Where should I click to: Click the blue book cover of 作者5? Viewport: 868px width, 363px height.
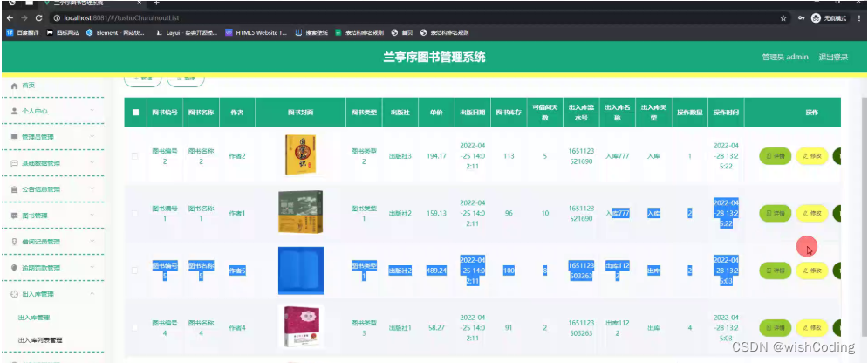pos(301,271)
